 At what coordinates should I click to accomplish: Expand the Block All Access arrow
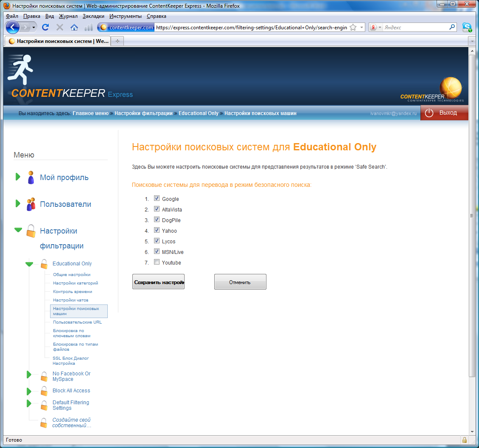(29, 391)
